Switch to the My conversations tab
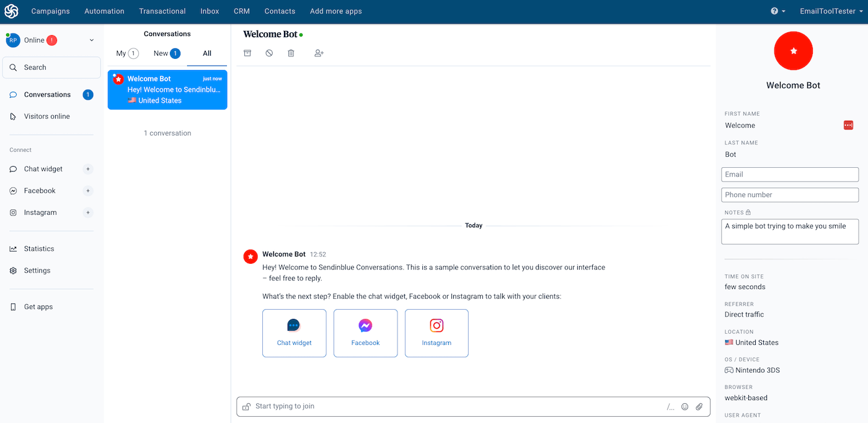 (x=125, y=53)
